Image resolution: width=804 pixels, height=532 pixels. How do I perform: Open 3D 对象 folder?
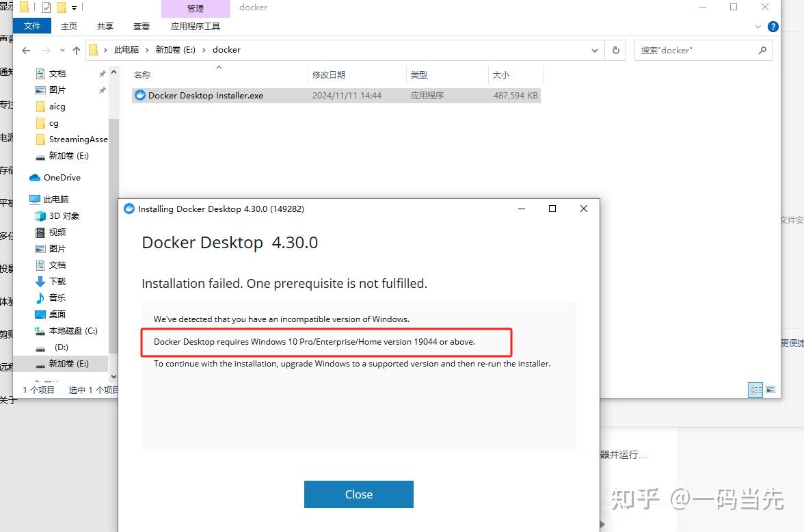[x=64, y=216]
